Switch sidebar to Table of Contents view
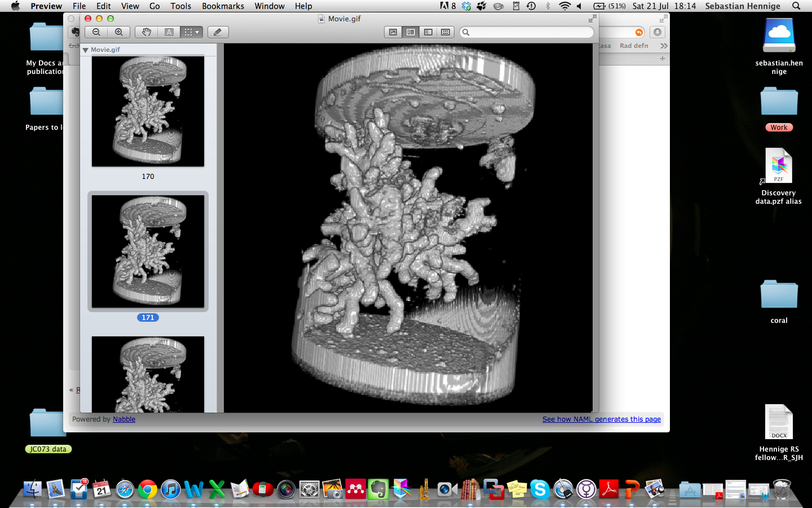Screen dimensions: 812x508 coord(428,32)
